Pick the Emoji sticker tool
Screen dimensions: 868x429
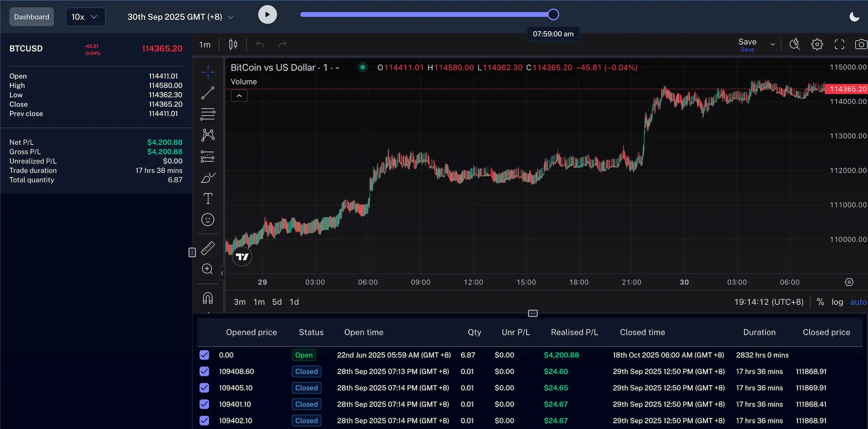[x=207, y=220]
